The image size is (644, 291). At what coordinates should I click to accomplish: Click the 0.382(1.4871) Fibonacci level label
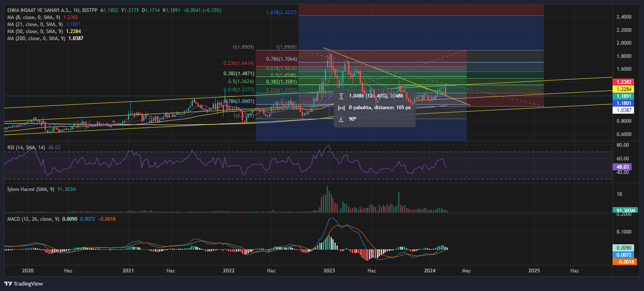tap(238, 73)
